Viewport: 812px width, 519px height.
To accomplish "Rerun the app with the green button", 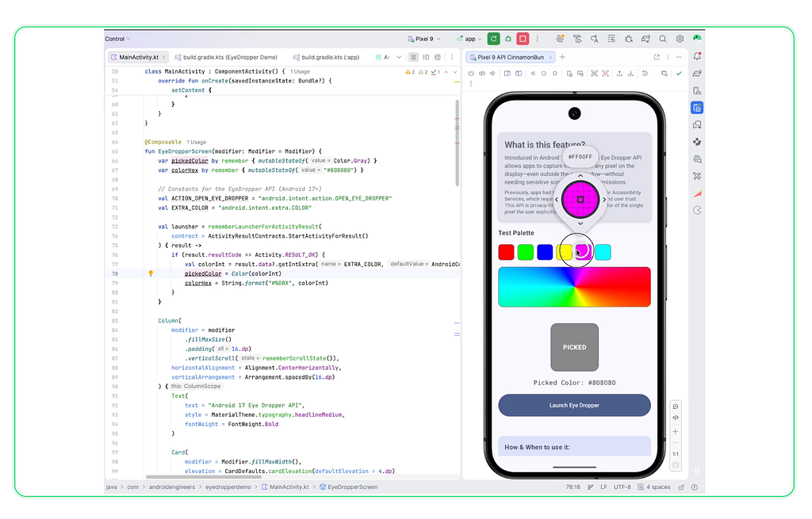I will (x=493, y=39).
